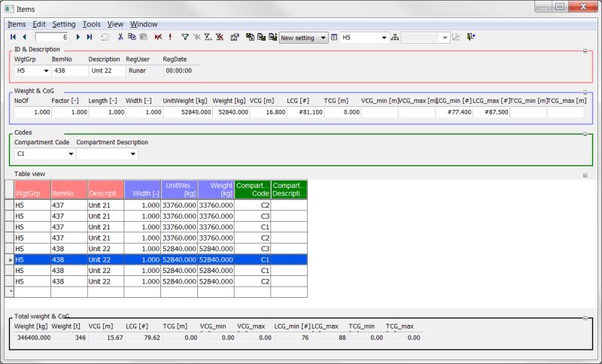Screen dimensions: 602x364
Task: Click the LCG field showing #81.100
Action: coord(306,112)
